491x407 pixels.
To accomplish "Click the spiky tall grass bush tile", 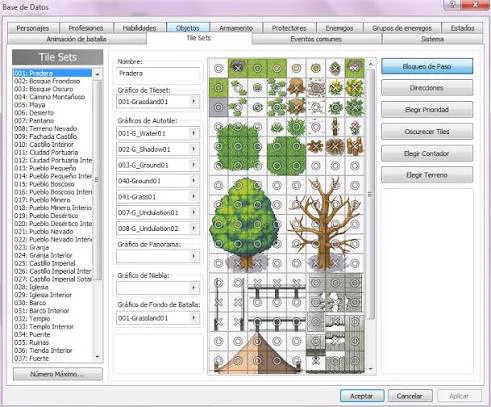I will click(x=296, y=127).
